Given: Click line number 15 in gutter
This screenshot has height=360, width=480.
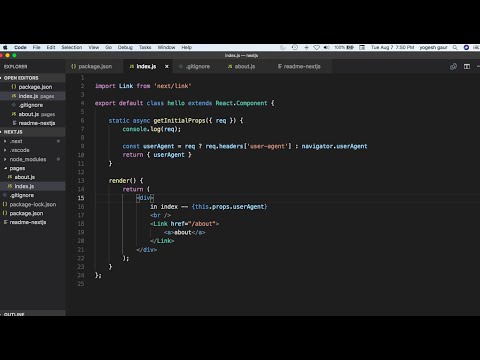Looking at the screenshot, I should point(81,198).
